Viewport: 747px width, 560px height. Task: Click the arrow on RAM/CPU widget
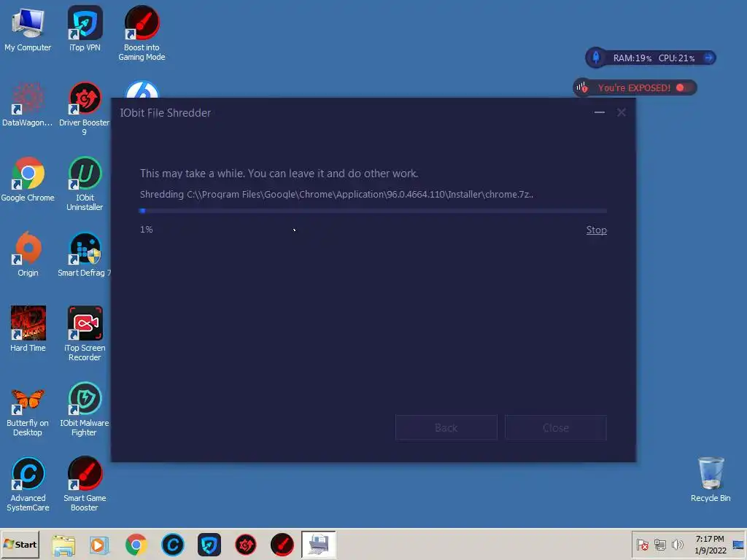[708, 58]
